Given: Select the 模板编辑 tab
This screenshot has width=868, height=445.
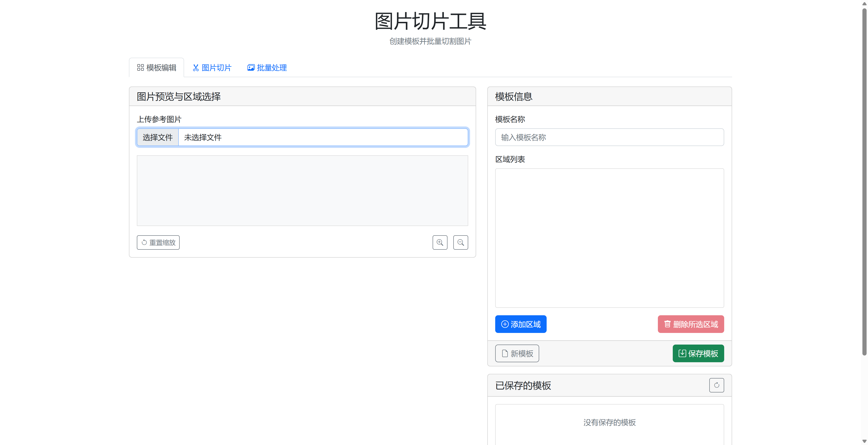Looking at the screenshot, I should [x=156, y=68].
